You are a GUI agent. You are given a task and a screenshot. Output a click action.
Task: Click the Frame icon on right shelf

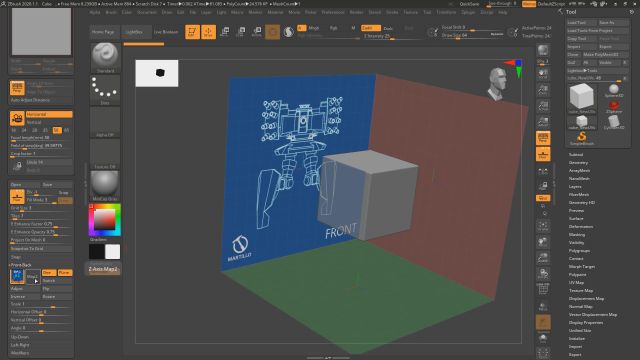[x=543, y=226]
